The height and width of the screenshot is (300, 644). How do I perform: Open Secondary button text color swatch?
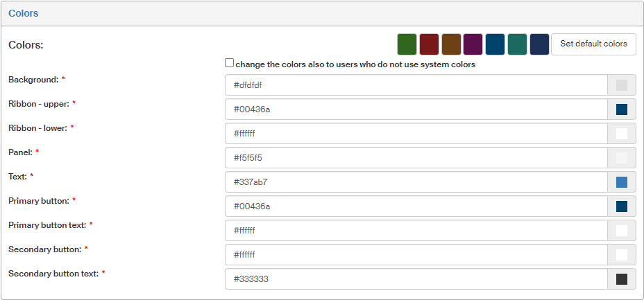[622, 279]
